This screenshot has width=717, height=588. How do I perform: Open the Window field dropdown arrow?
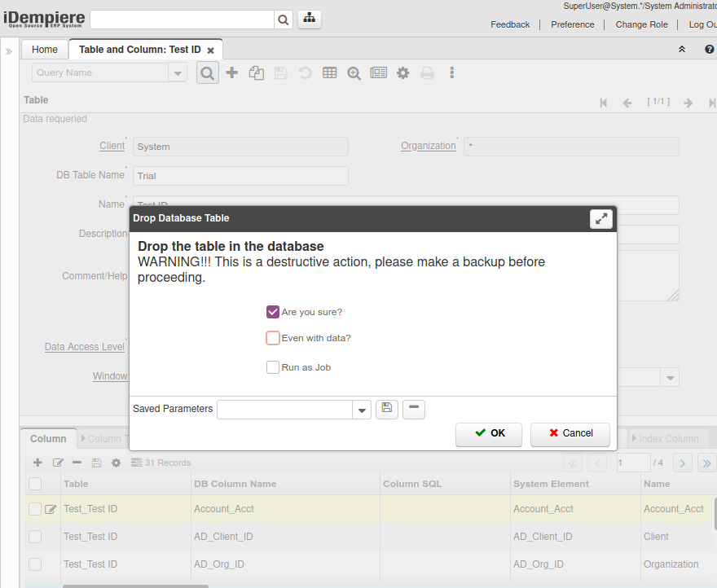point(669,377)
